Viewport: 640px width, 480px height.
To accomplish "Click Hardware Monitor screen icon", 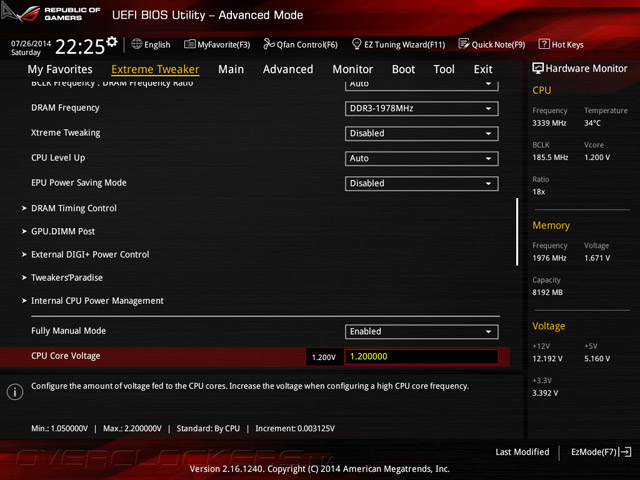I will point(538,68).
